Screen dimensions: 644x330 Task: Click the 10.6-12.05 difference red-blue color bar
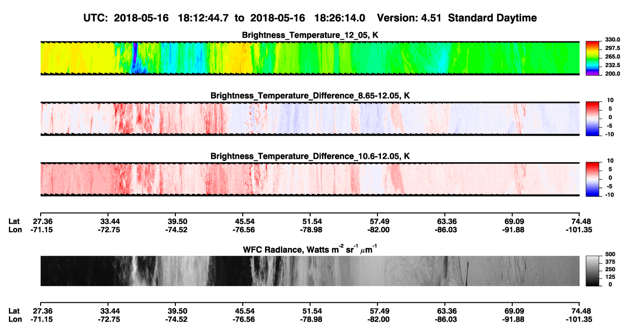[x=592, y=178]
